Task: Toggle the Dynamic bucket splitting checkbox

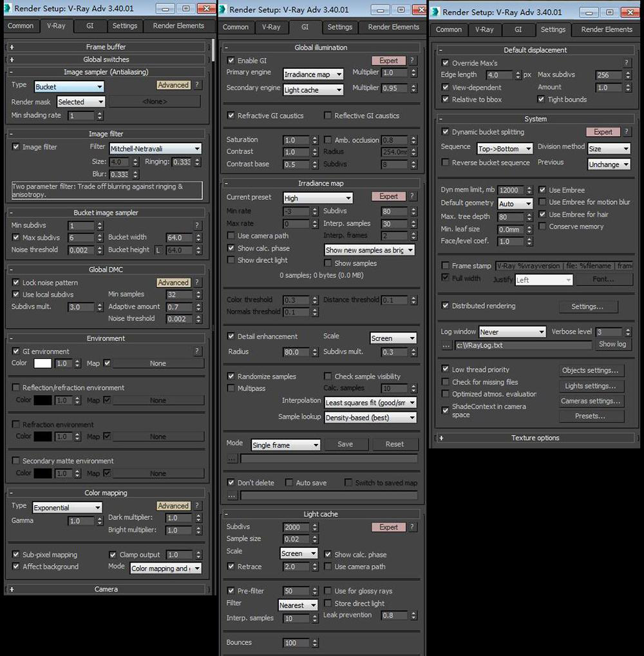Action: 446,132
